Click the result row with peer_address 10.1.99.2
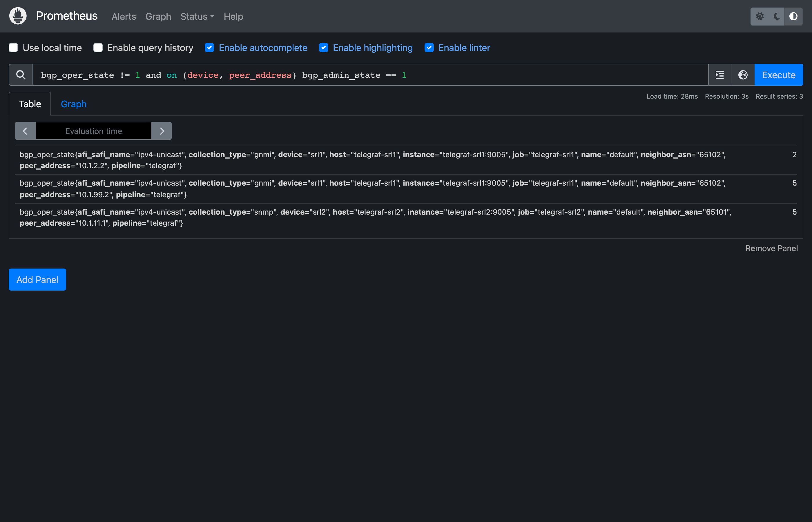Image resolution: width=812 pixels, height=522 pixels. pyautogui.click(x=406, y=189)
